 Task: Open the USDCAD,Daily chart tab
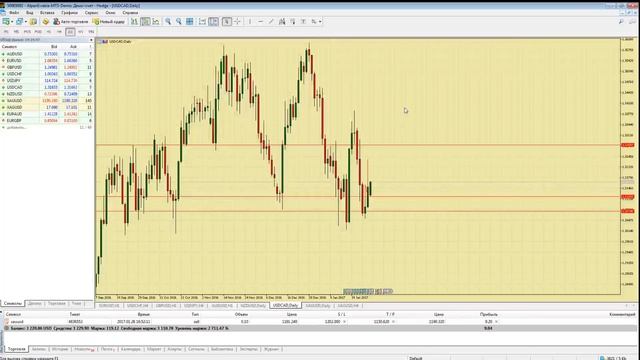tap(285, 305)
